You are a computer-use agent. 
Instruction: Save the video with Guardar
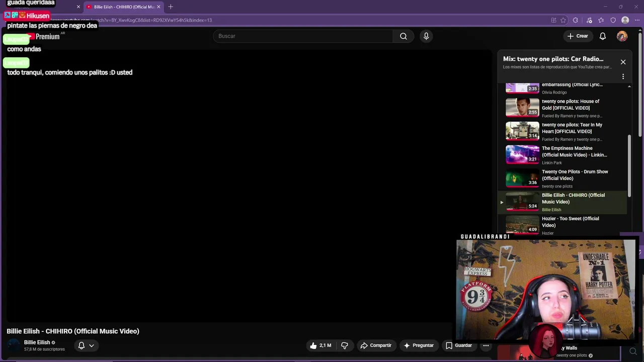click(x=459, y=345)
